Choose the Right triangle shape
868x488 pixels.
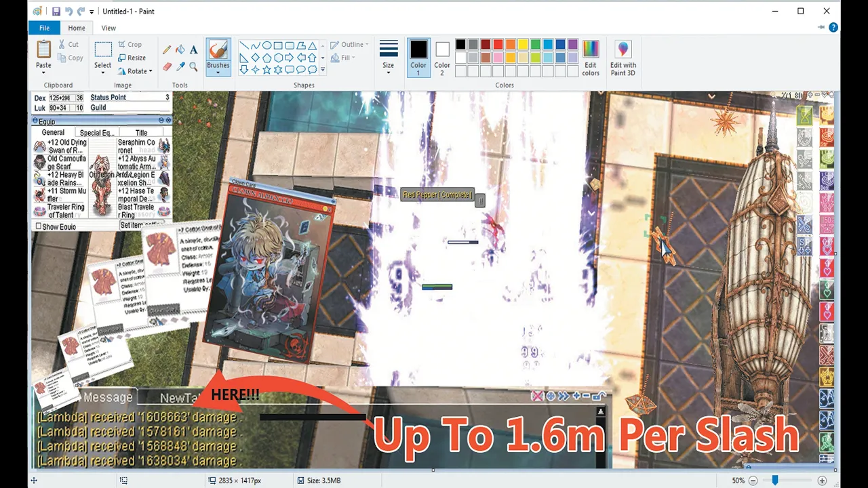(243, 58)
